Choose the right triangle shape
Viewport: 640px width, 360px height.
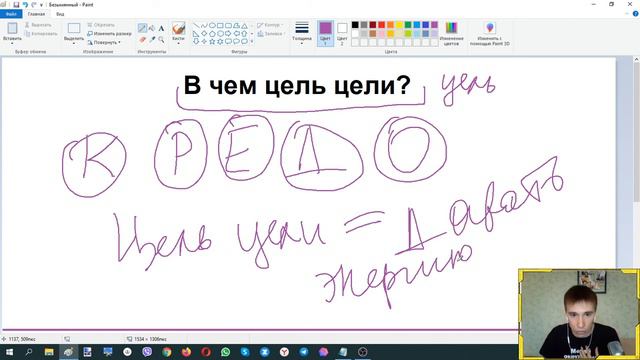tap(196, 33)
